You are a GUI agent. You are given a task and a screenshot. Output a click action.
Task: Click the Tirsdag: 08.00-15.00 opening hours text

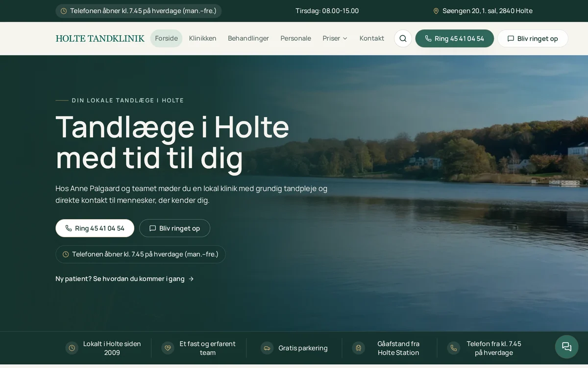click(327, 11)
